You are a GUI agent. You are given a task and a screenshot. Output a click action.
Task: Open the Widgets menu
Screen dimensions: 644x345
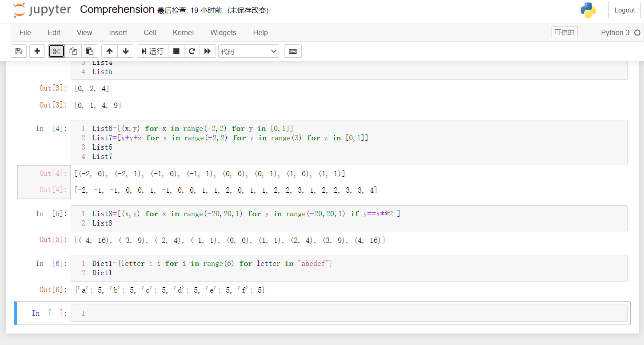click(x=224, y=32)
